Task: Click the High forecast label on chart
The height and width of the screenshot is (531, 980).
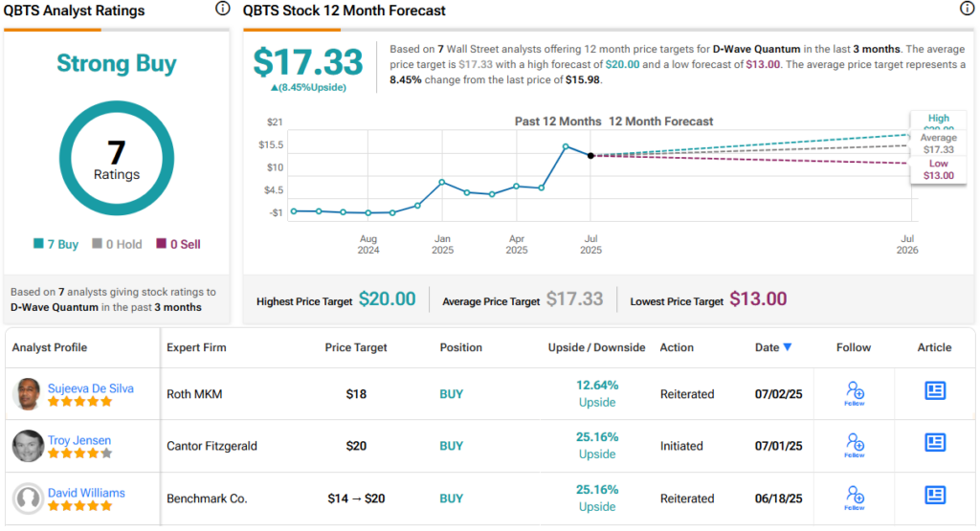Action: coord(938,118)
